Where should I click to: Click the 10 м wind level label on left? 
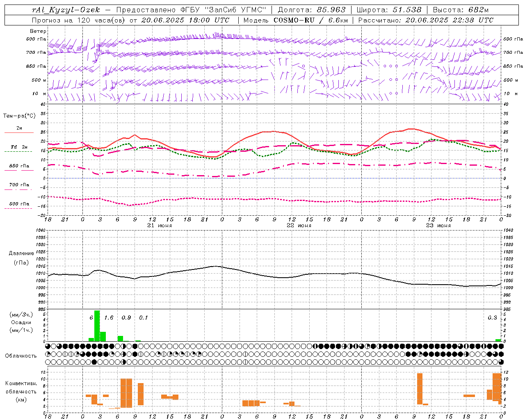pyautogui.click(x=39, y=94)
